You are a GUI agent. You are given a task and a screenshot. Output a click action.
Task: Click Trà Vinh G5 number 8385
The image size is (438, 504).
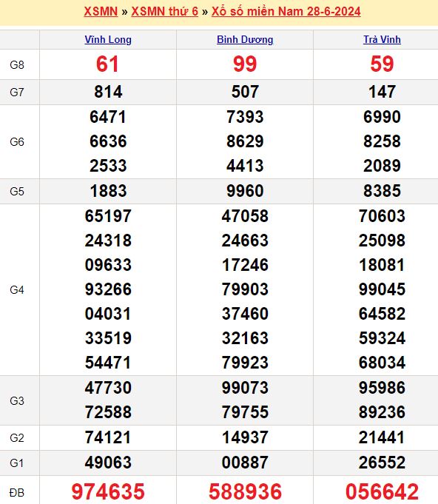(382, 191)
